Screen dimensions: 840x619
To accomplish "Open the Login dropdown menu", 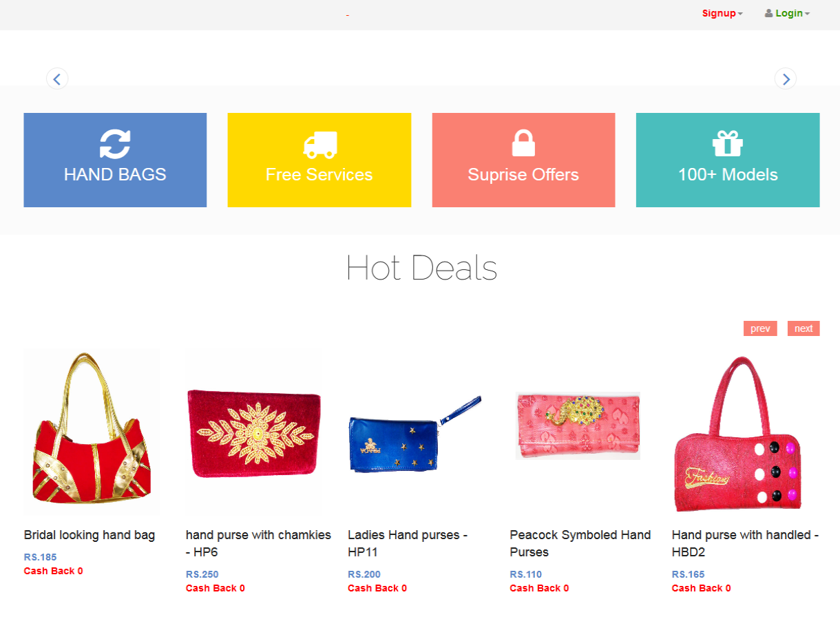I will [787, 13].
